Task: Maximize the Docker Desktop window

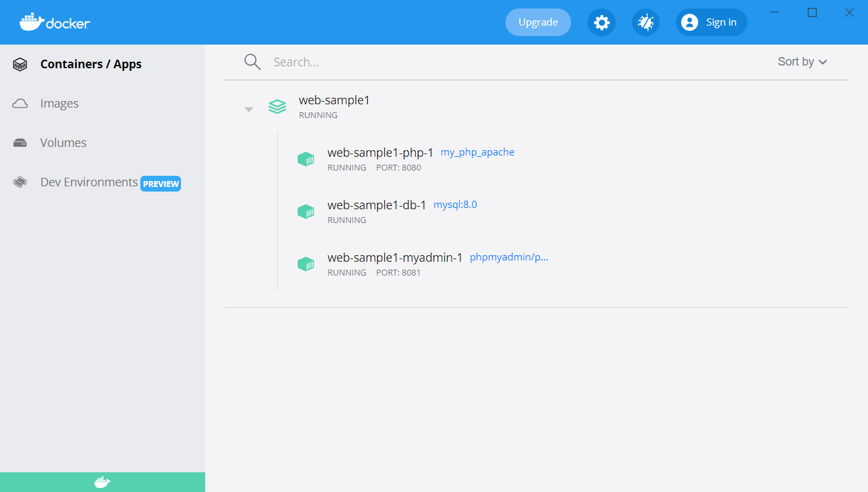Action: [812, 12]
